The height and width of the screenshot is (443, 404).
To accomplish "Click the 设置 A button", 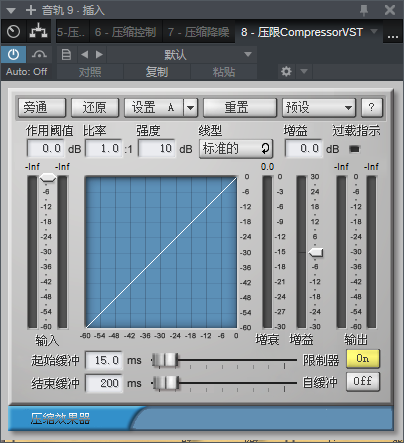I will (x=153, y=108).
